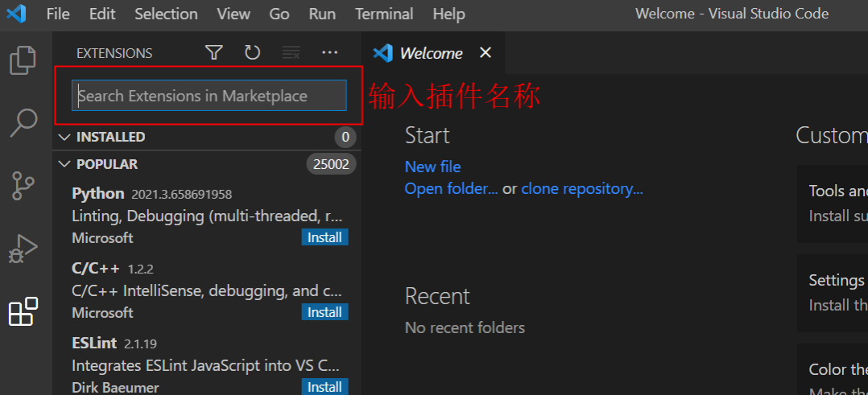Open the View menu

pyautogui.click(x=234, y=14)
